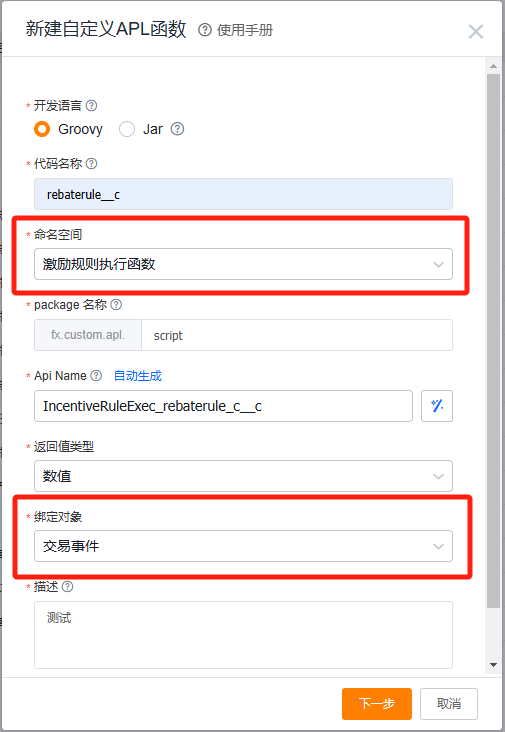Click help icon beside package 名称
Screen dimensions: 505x732
click(116, 305)
